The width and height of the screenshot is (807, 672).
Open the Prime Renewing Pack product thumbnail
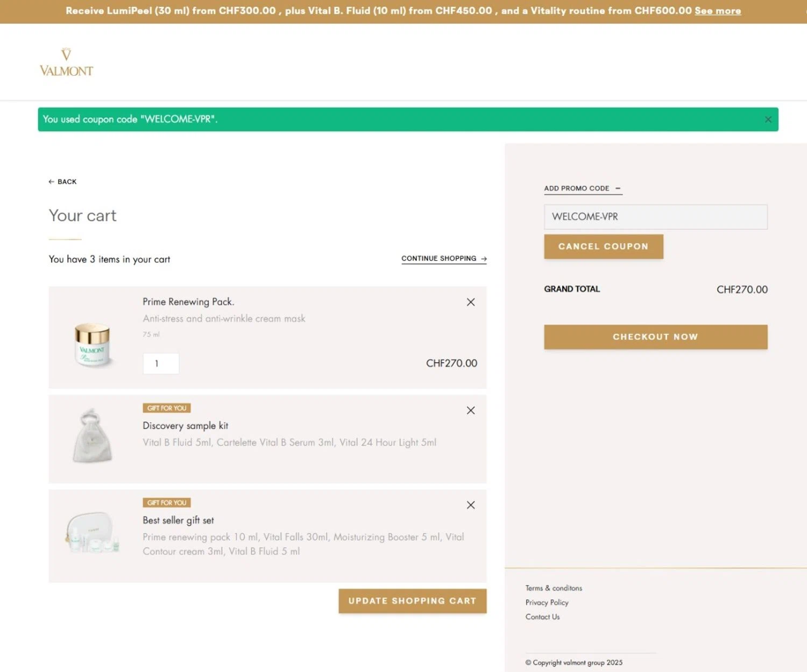93,344
